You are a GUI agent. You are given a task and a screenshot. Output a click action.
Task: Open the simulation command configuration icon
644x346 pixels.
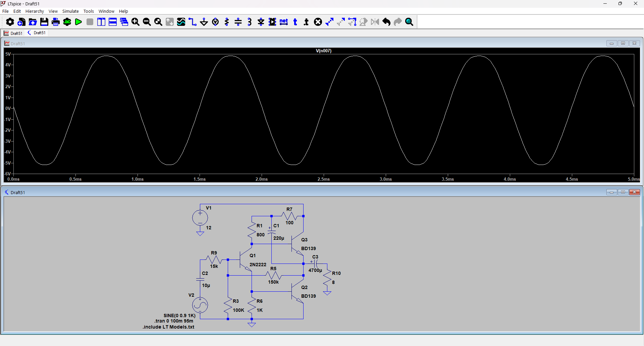pyautogui.click(x=67, y=22)
